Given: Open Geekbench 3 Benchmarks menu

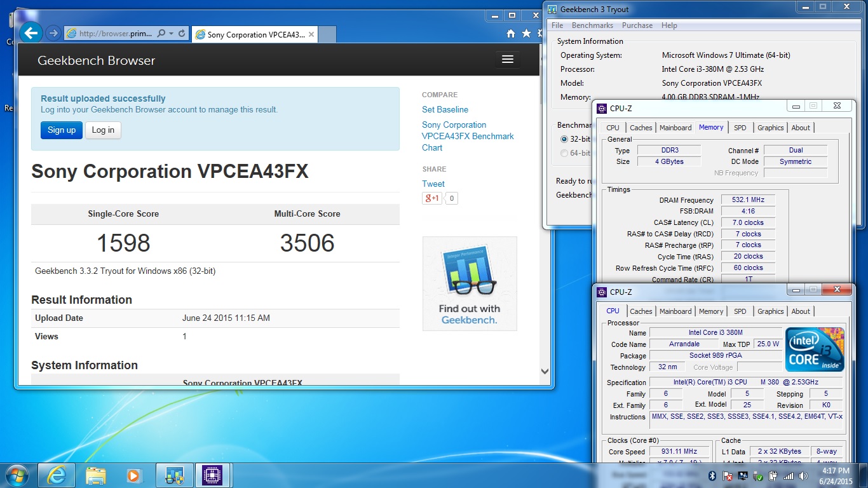Looking at the screenshot, I should (592, 25).
